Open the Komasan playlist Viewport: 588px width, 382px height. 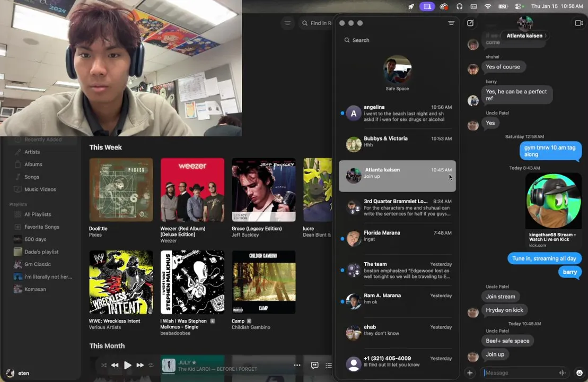(35, 289)
